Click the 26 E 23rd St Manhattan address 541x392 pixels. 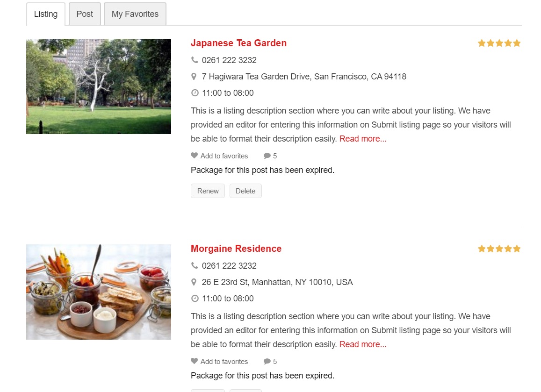[x=277, y=282]
